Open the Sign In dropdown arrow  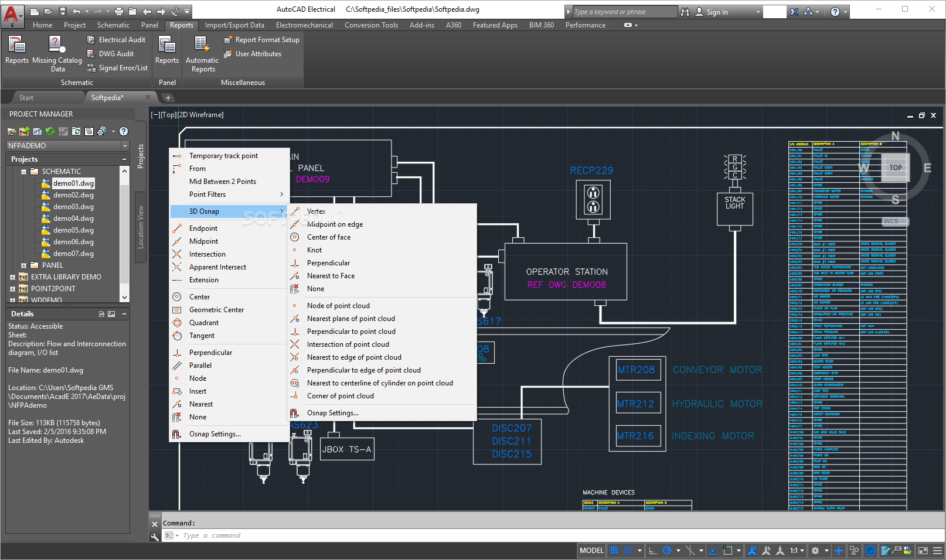click(x=758, y=12)
